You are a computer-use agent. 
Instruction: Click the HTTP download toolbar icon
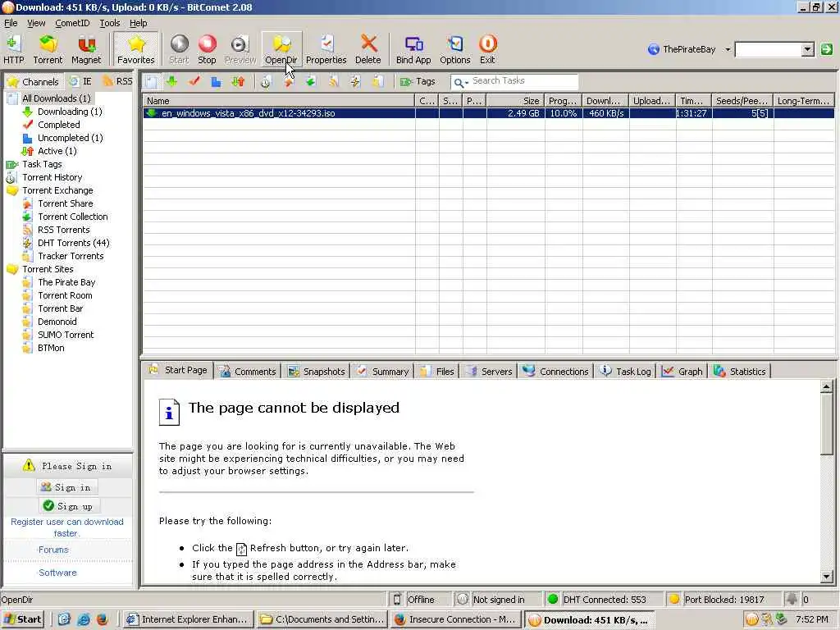(x=14, y=49)
